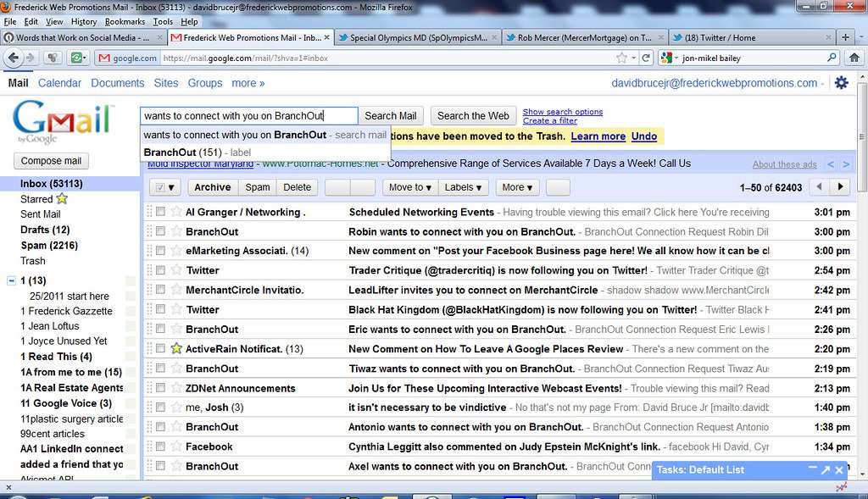Click the bookmark star in address bar
The width and height of the screenshot is (868, 499).
point(621,58)
